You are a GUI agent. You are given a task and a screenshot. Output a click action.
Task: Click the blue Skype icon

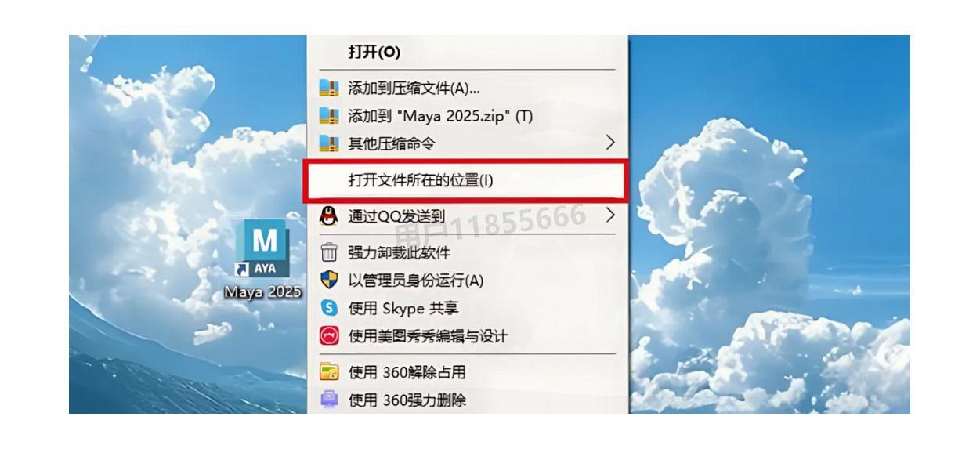pos(329,309)
